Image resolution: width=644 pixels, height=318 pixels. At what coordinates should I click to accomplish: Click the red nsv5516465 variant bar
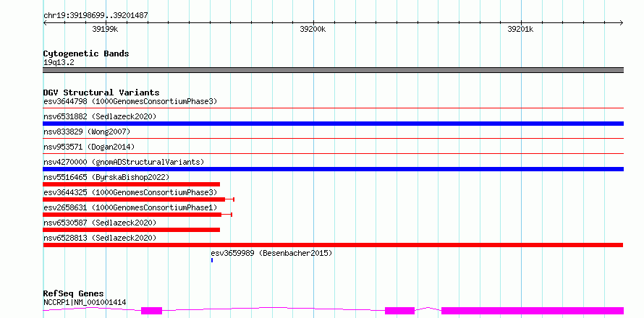click(132, 184)
